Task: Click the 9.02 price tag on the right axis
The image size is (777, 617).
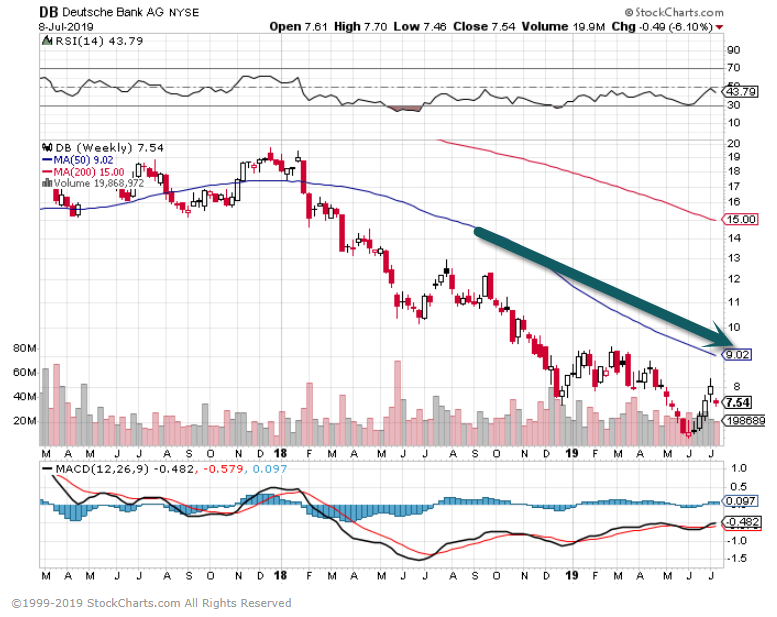Action: [x=737, y=355]
